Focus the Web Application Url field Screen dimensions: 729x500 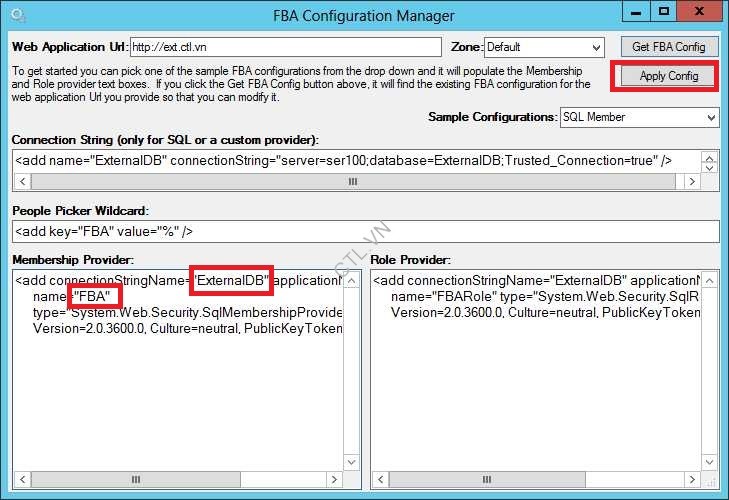(285, 47)
